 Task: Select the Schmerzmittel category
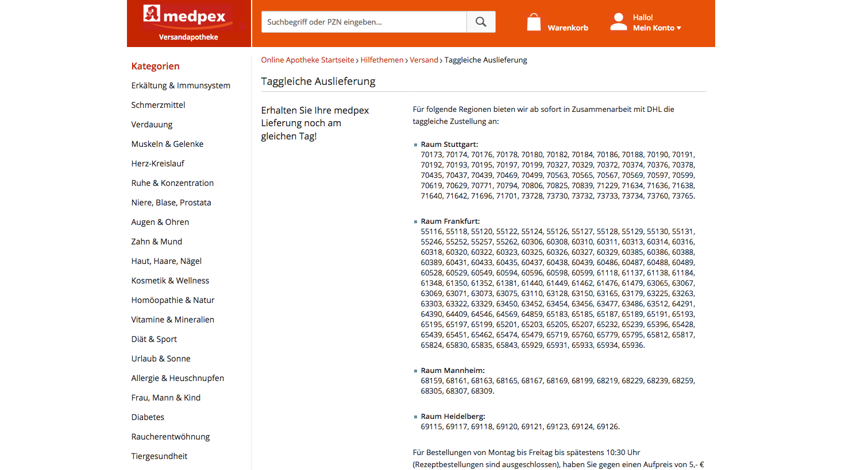point(158,105)
